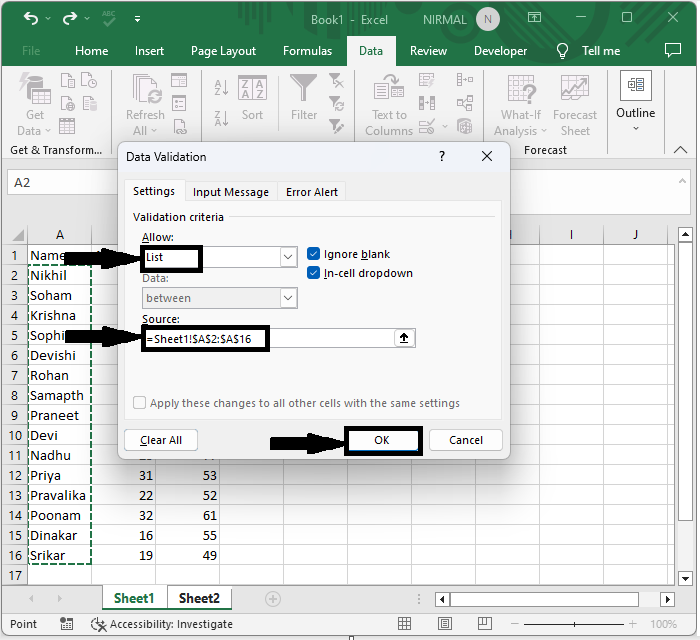Screen dimensions: 700x640
Task: Click the dialog Help question mark
Action: point(442,156)
